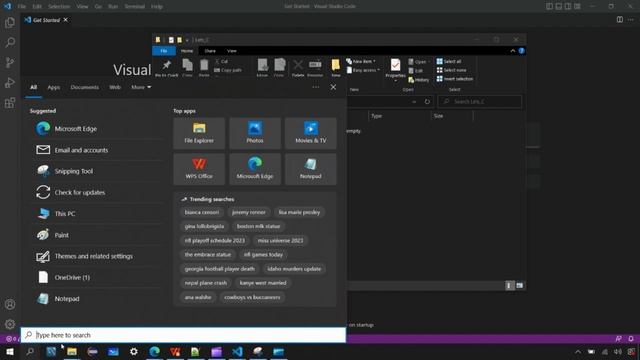Search trending miss universe 2023
This screenshot has width=640, height=360.
click(280, 240)
